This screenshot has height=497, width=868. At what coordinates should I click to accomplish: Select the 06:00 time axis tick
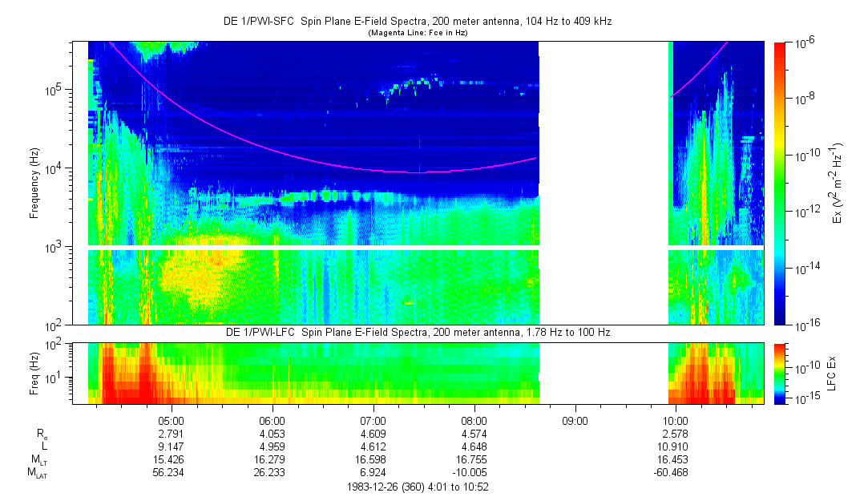[x=273, y=420]
